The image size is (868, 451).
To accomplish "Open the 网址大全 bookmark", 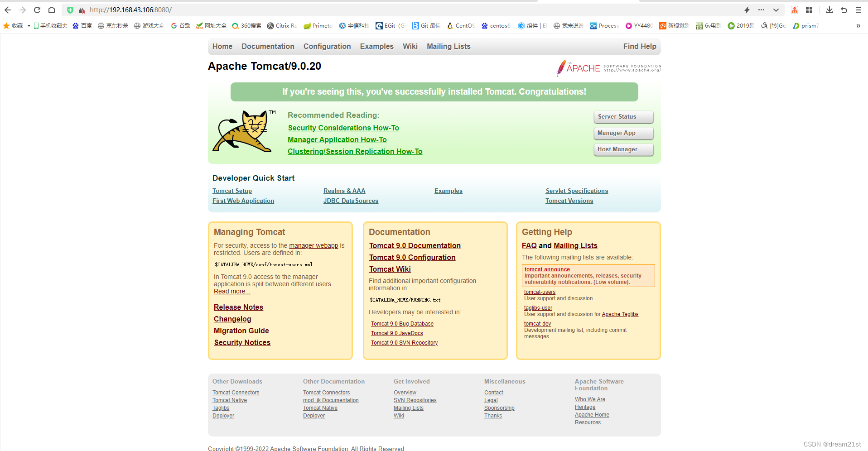I will point(211,26).
